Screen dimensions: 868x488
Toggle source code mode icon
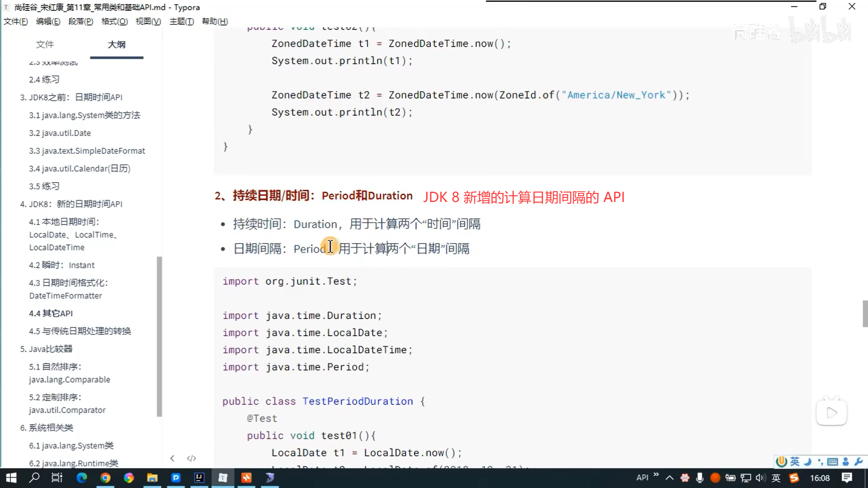click(x=191, y=458)
